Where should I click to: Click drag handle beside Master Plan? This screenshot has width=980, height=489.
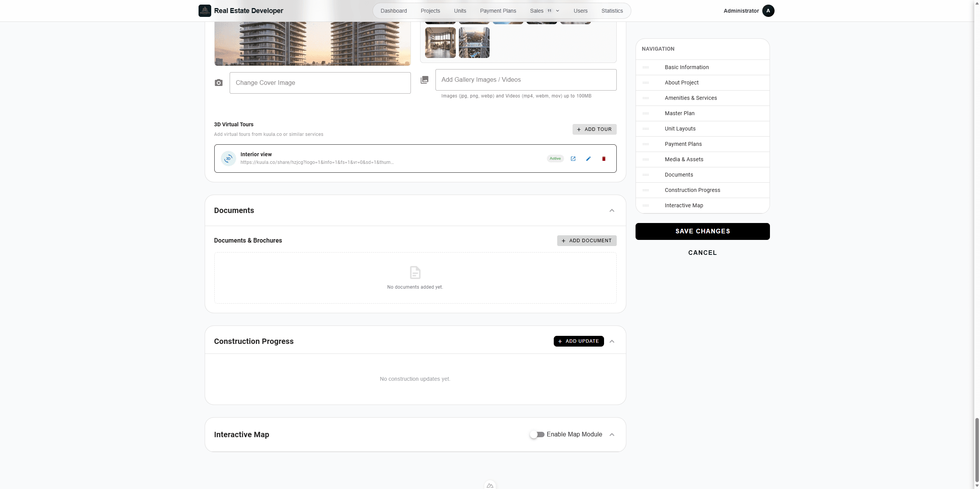[x=646, y=114]
